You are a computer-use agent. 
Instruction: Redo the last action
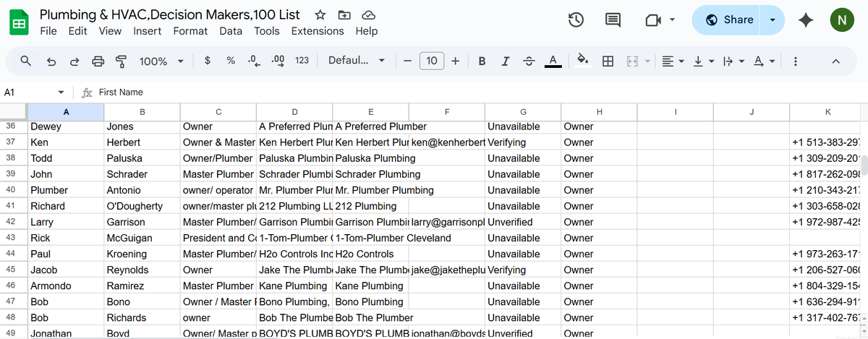click(x=75, y=61)
